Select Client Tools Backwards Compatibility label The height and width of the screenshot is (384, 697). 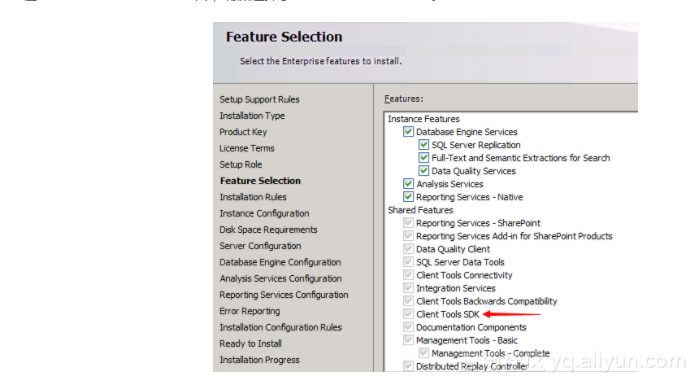(487, 301)
